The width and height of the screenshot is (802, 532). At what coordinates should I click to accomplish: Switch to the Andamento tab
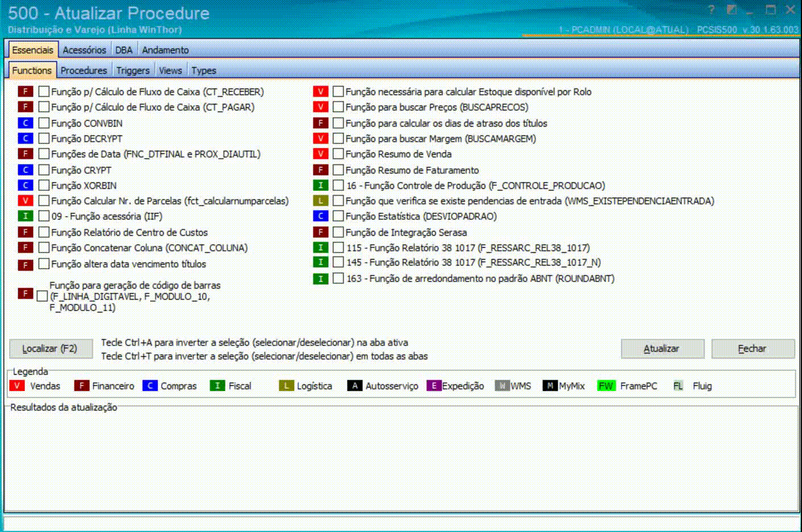tap(166, 50)
